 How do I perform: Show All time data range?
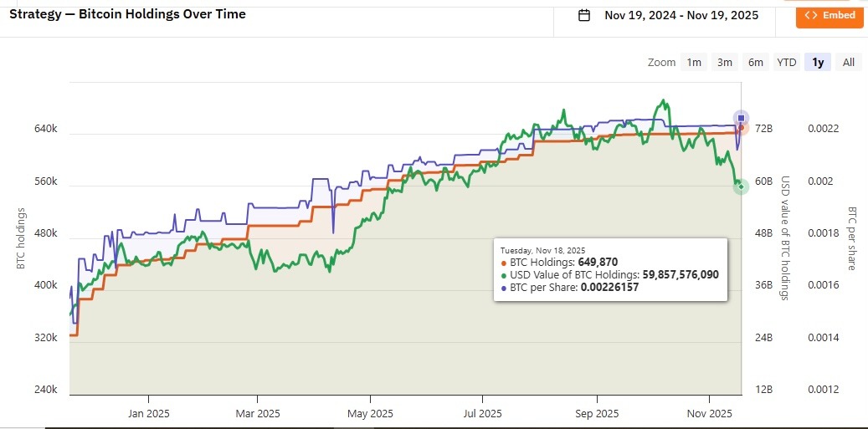coord(848,62)
